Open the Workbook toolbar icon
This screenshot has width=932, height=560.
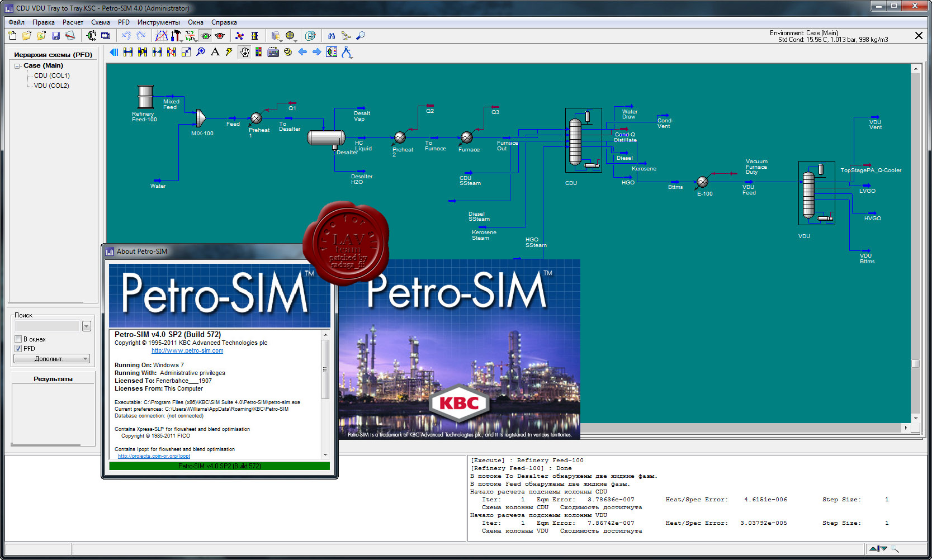[x=106, y=36]
